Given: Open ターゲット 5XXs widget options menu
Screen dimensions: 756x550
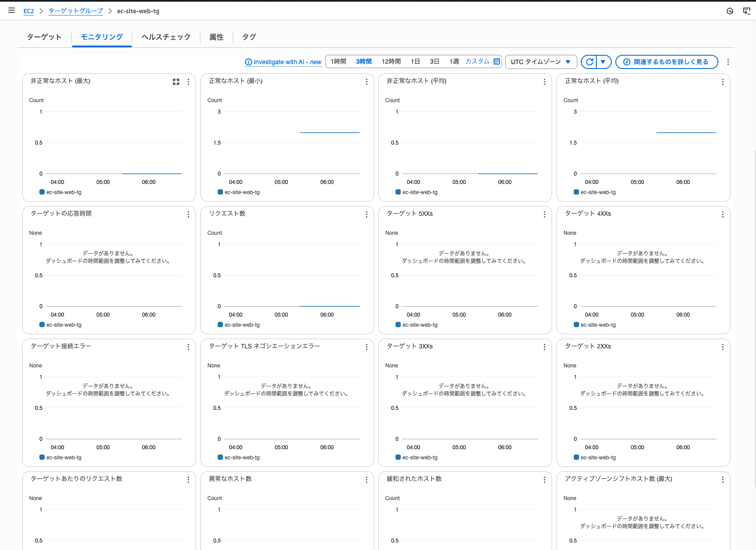Looking at the screenshot, I should (544, 214).
